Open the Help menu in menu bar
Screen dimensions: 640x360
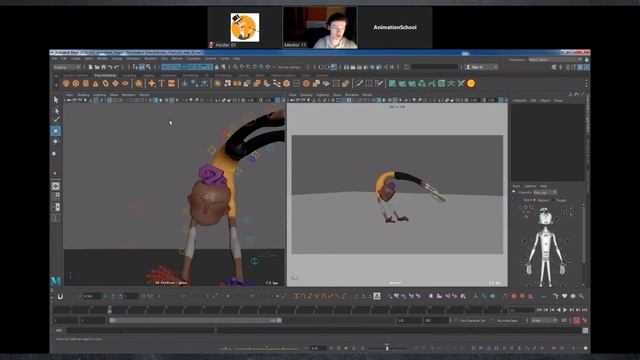coord(236,59)
